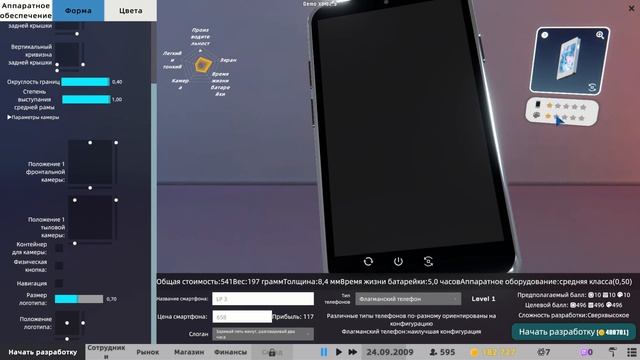The width and height of the screenshot is (640, 360).
Task: Toggle the camera container checkbox
Action: (59, 248)
